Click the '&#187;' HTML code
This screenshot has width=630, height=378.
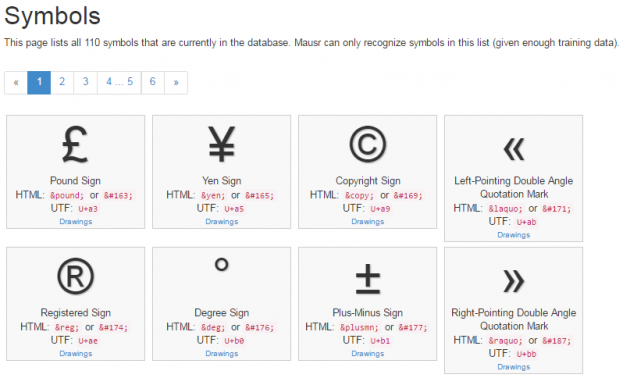click(556, 341)
